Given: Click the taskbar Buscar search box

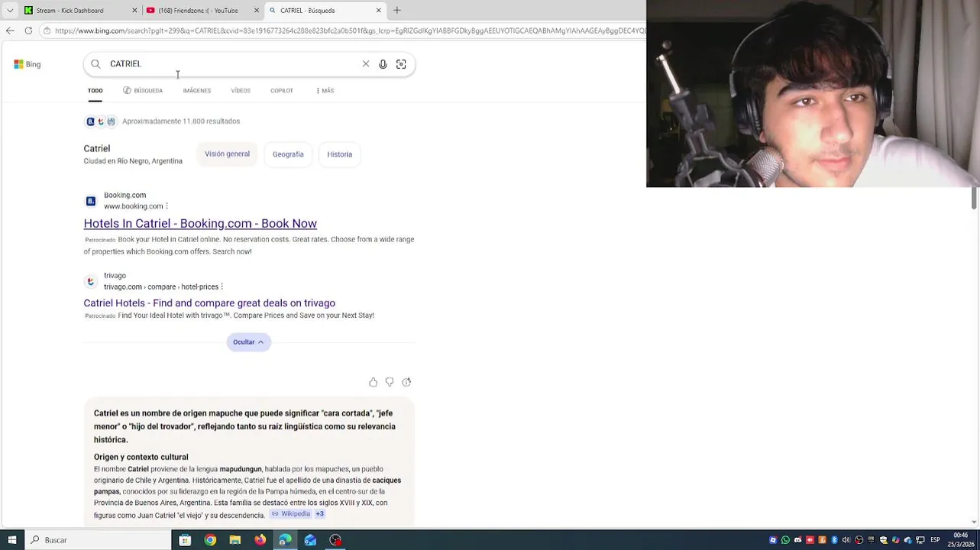Looking at the screenshot, I should 98,540.
